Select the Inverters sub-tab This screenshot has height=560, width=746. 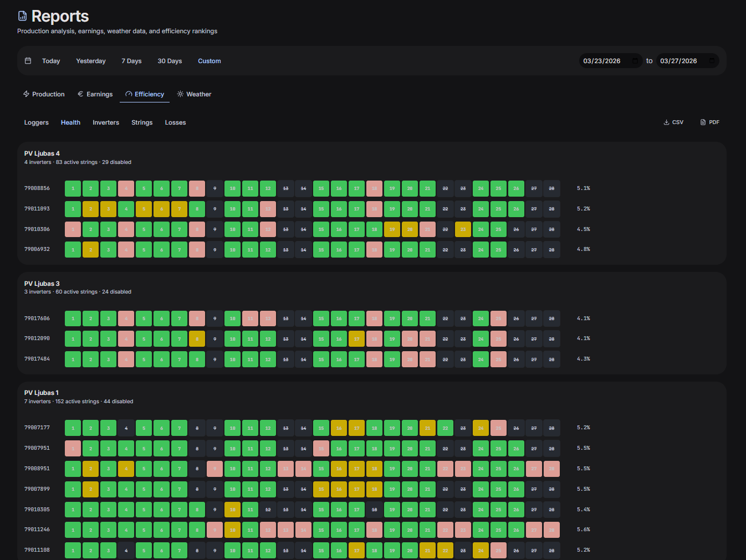[106, 122]
